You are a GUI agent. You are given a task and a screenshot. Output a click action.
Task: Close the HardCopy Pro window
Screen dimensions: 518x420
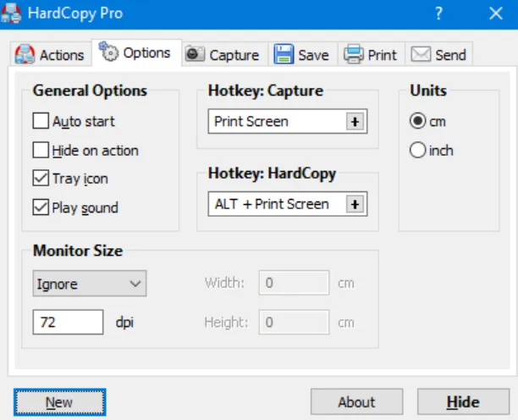tap(496, 14)
